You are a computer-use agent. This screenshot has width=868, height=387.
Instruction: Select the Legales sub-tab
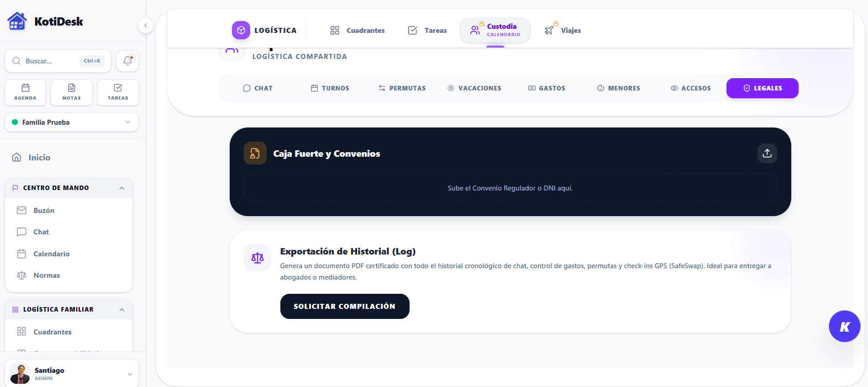763,88
